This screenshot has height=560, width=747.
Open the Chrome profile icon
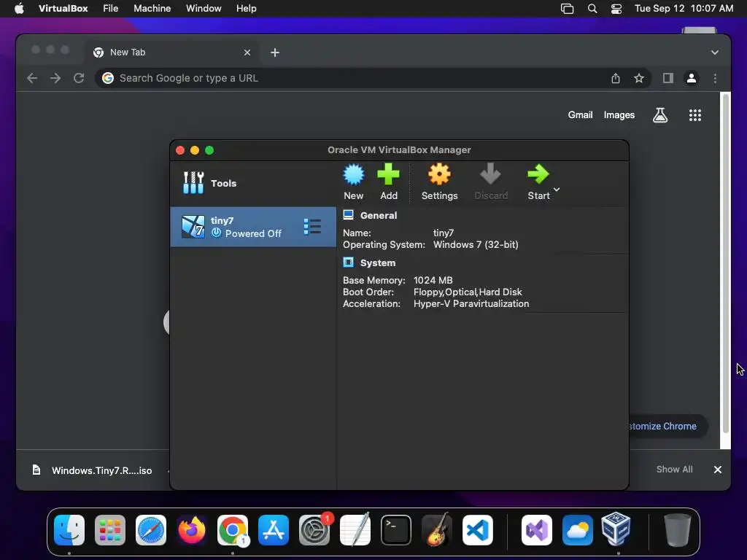692,78
